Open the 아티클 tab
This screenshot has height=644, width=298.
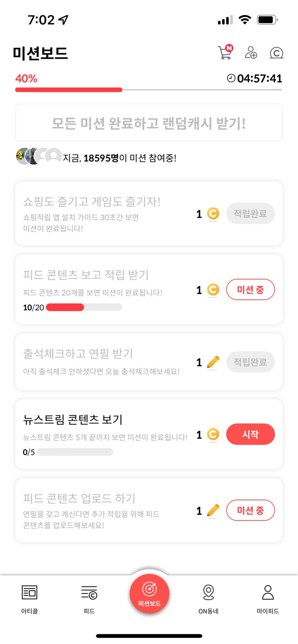(x=30, y=599)
